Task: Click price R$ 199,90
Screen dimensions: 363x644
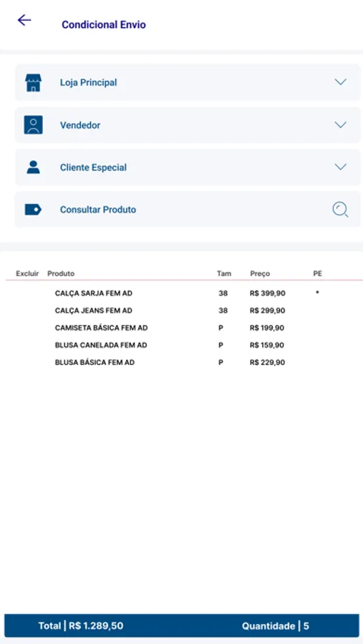Action: click(267, 328)
